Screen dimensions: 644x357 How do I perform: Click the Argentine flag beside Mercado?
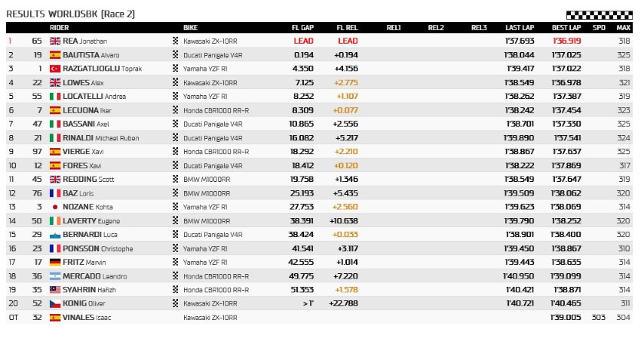(x=54, y=275)
